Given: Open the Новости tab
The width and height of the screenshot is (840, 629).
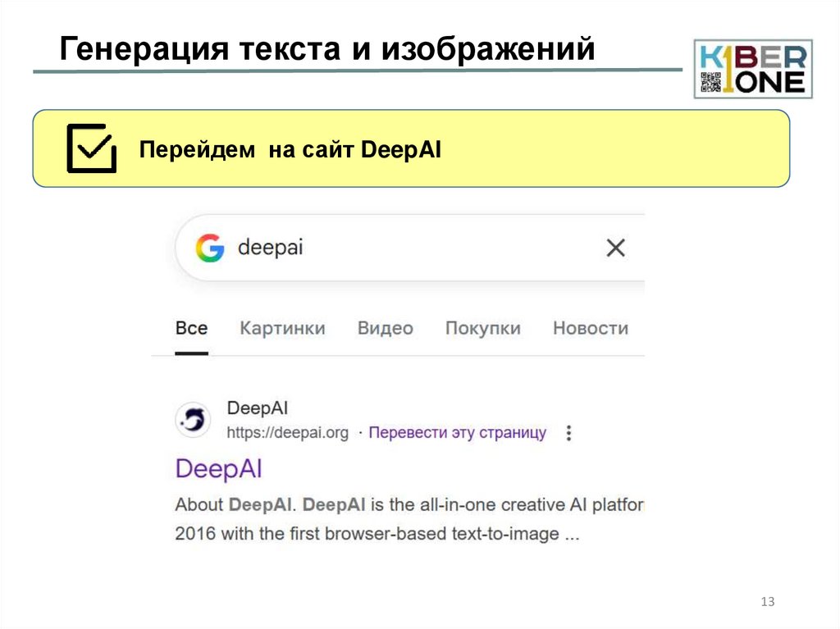Looking at the screenshot, I should coord(591,327).
